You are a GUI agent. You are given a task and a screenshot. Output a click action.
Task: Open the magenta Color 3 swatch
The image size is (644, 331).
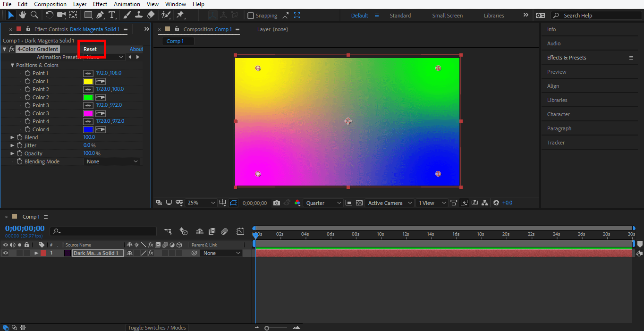click(88, 113)
